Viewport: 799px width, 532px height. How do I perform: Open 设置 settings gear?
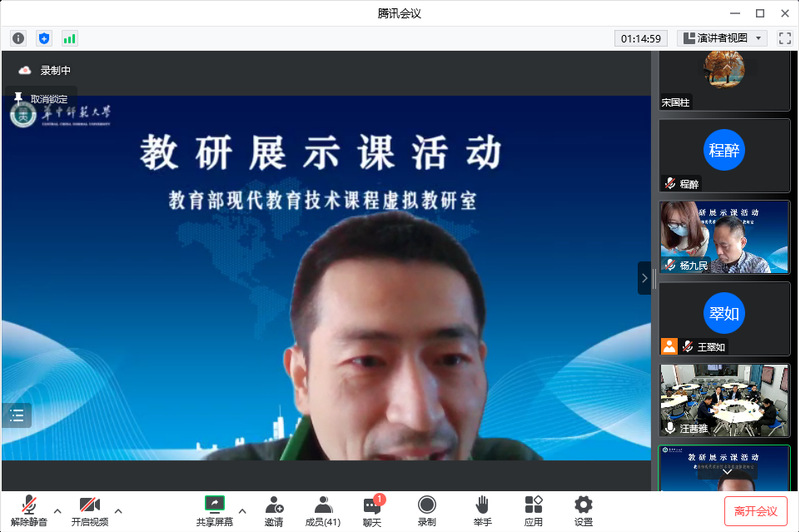pos(583,510)
